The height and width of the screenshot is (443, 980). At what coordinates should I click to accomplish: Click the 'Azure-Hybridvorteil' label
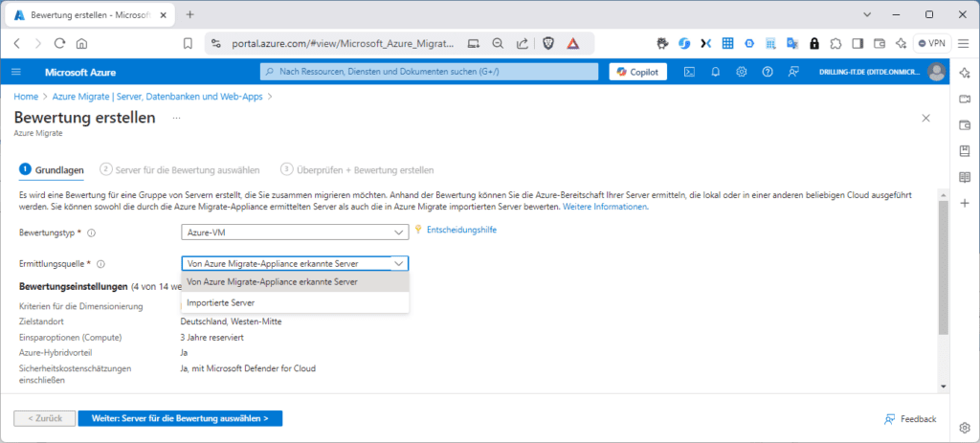(56, 352)
